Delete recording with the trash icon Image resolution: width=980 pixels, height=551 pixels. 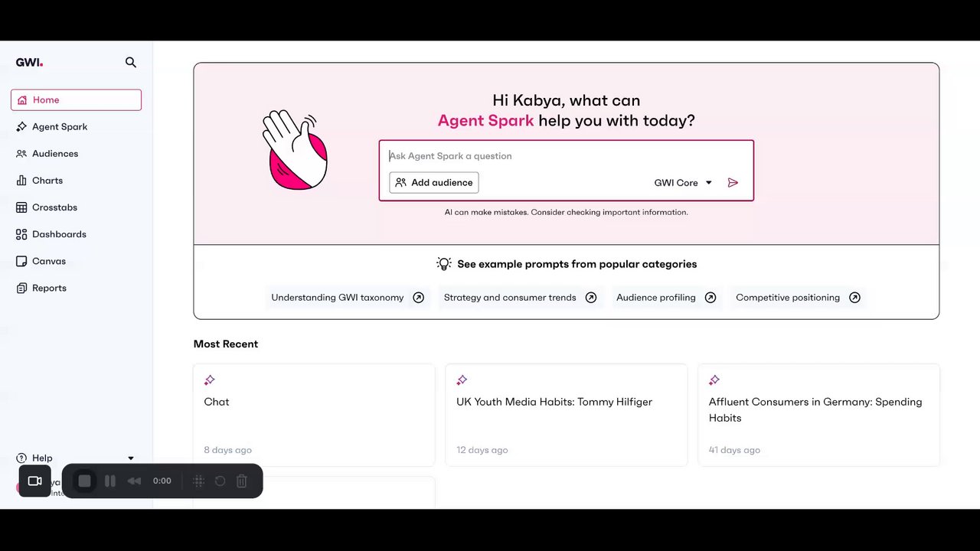click(242, 481)
